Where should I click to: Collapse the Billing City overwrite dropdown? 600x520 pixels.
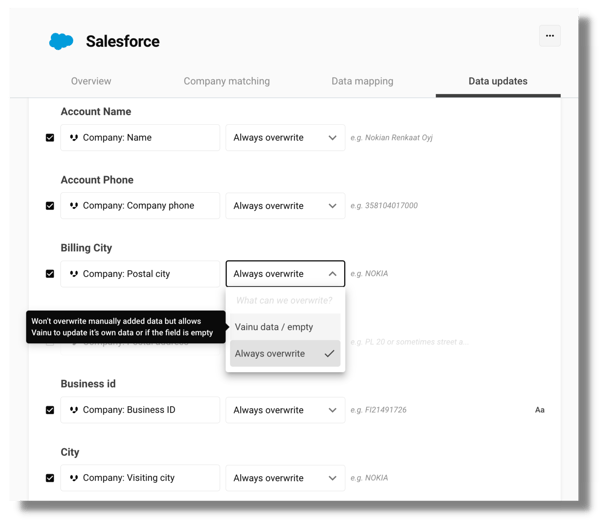click(x=285, y=274)
